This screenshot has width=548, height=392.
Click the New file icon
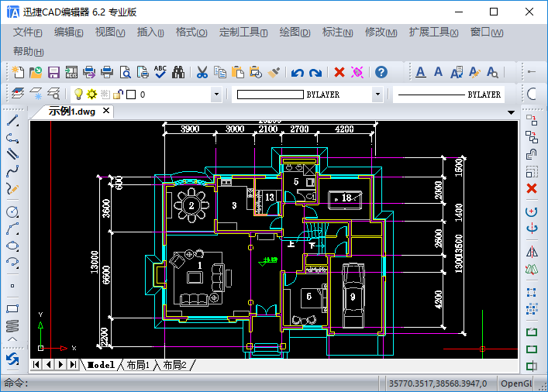(x=18, y=72)
